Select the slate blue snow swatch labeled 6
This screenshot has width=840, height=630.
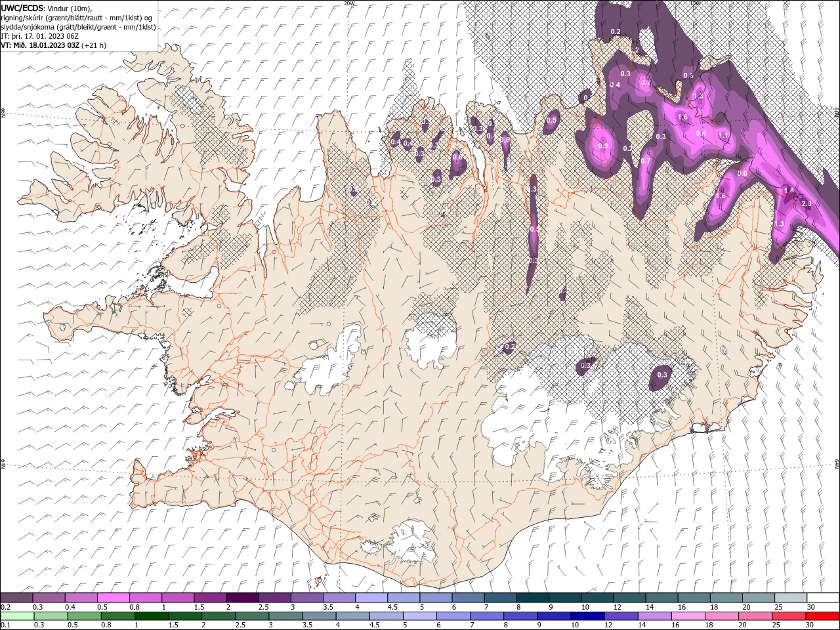click(x=469, y=598)
